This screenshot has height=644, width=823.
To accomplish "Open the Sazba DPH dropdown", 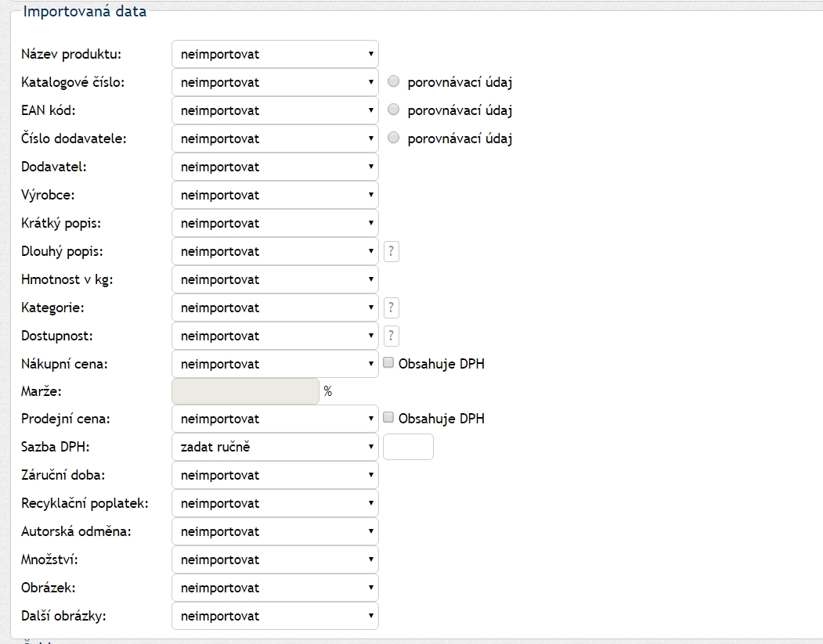I will 275,447.
